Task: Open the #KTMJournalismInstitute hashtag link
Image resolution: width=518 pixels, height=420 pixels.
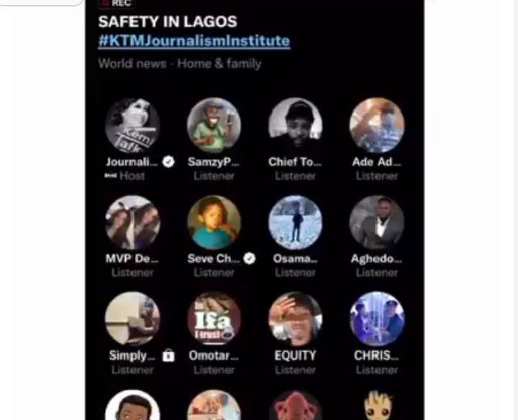Action: tap(194, 41)
